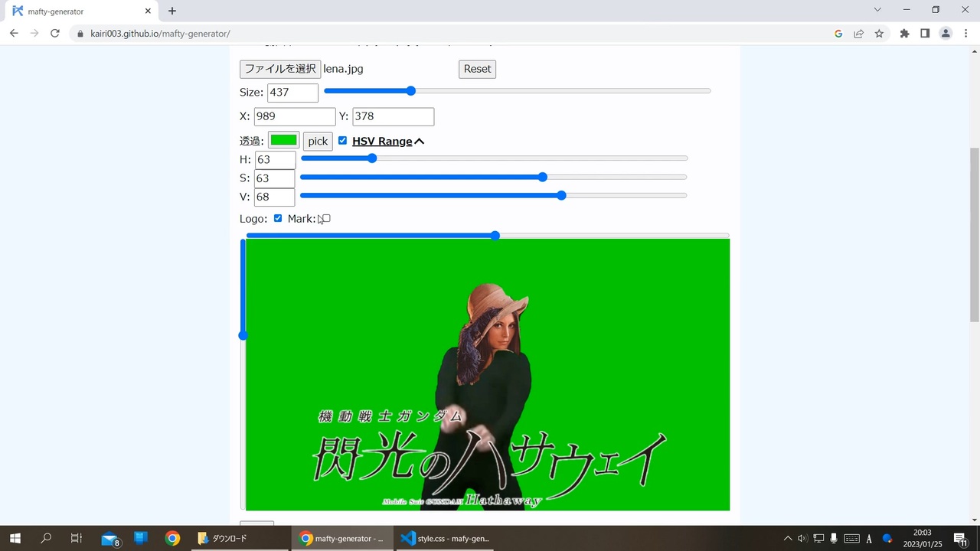The image size is (980, 551).
Task: Switch to the mafty-generator taskbar window
Action: click(x=341, y=538)
